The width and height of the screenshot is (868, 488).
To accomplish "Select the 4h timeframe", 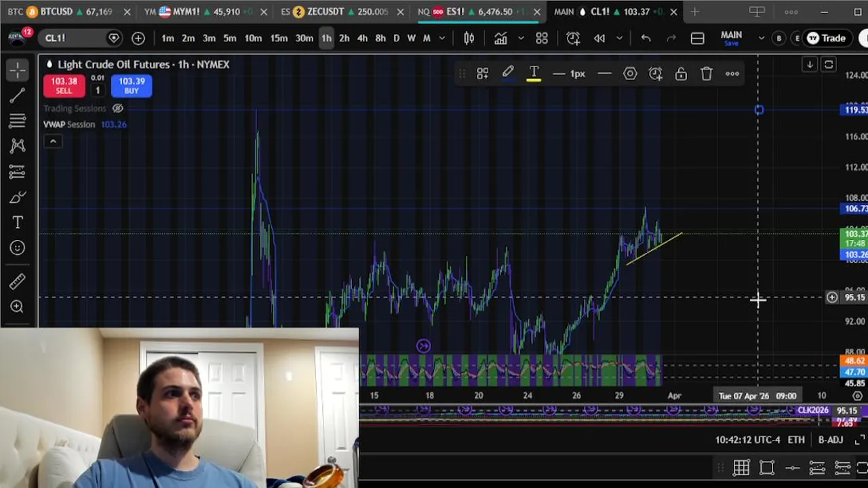I will [x=362, y=38].
